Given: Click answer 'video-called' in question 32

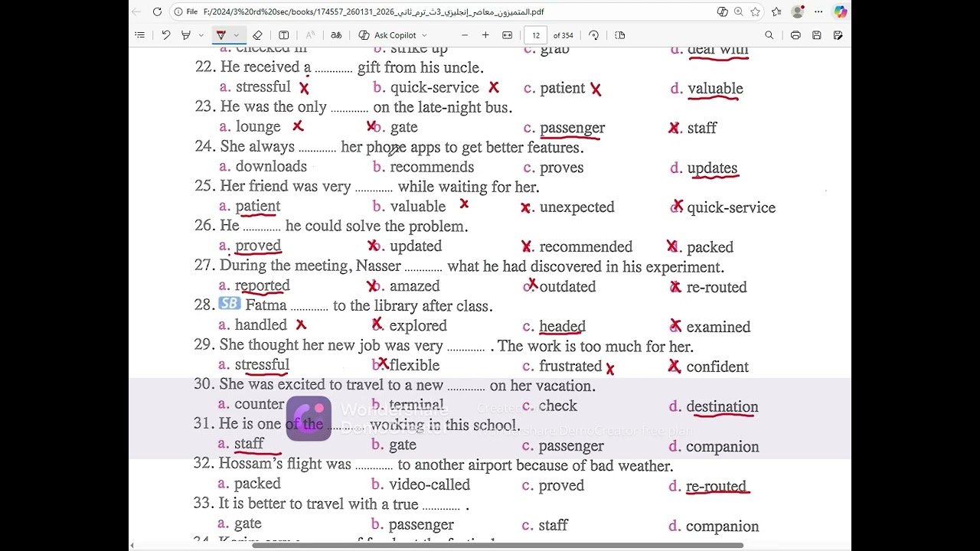Looking at the screenshot, I should [x=430, y=484].
